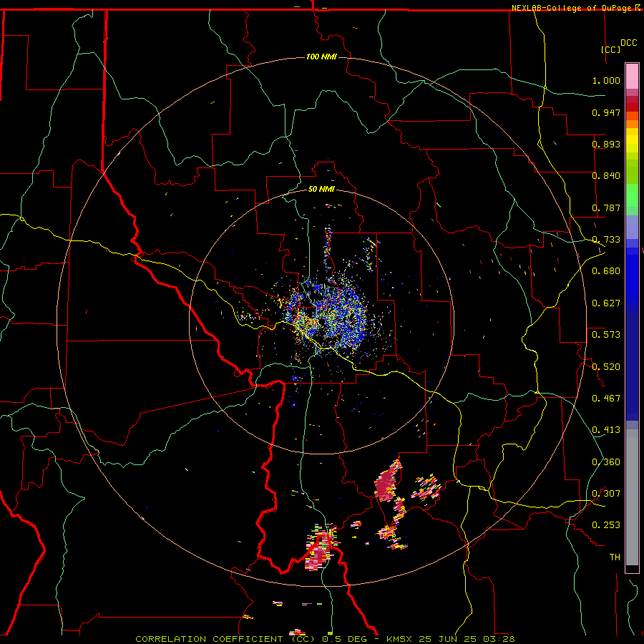Click the DCC legend title
The height and width of the screenshot is (644, 644).
point(629,43)
